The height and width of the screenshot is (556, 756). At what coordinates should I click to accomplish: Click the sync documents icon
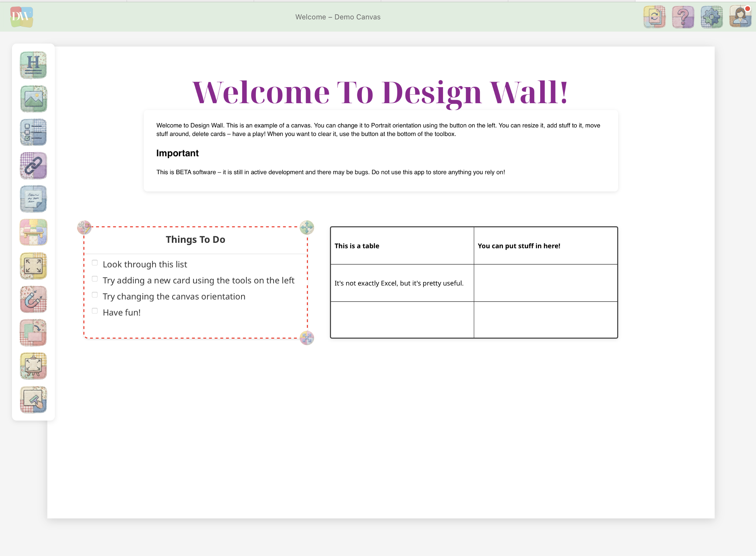tap(654, 17)
